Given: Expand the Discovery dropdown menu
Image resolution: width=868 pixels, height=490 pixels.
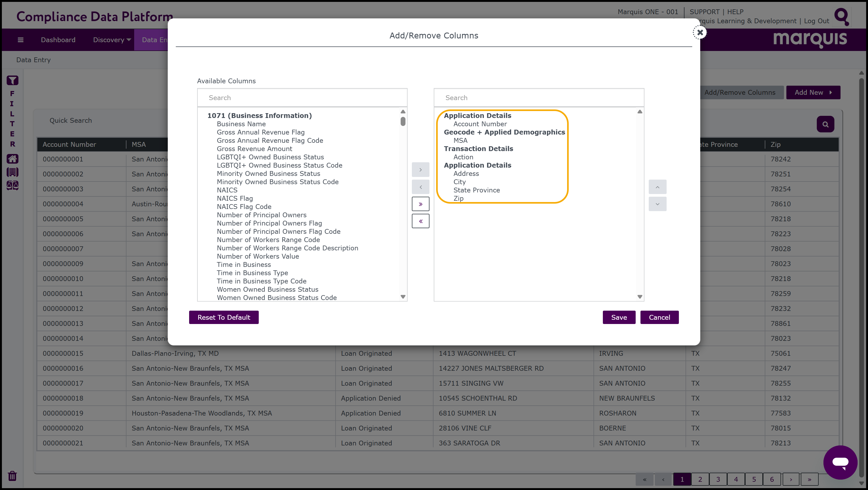Looking at the screenshot, I should (x=112, y=40).
